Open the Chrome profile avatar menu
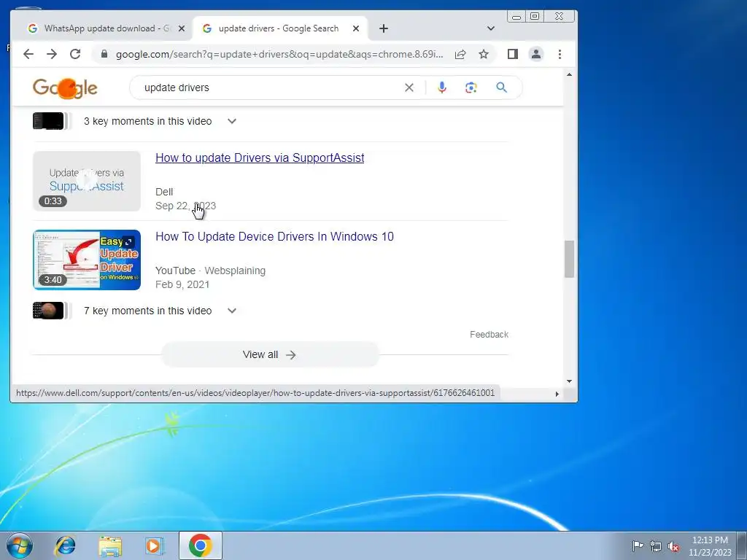Image resolution: width=747 pixels, height=560 pixels. click(536, 54)
